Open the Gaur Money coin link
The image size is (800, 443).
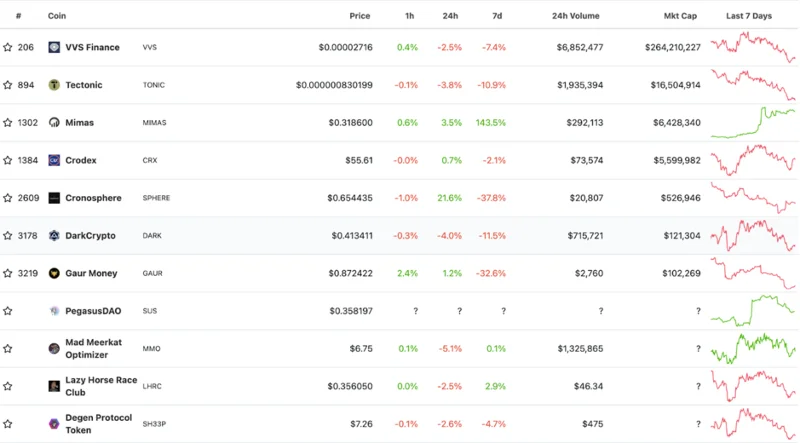pyautogui.click(x=91, y=273)
